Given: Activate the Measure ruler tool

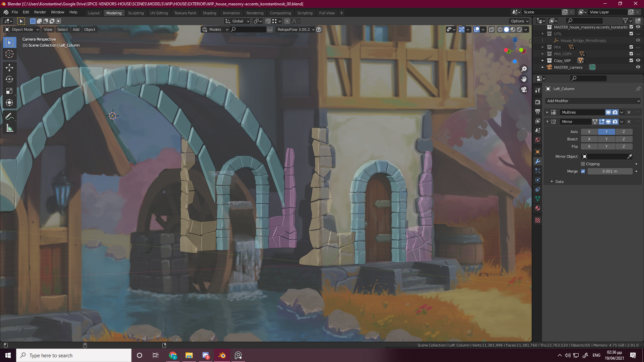Looking at the screenshot, I should (9, 128).
